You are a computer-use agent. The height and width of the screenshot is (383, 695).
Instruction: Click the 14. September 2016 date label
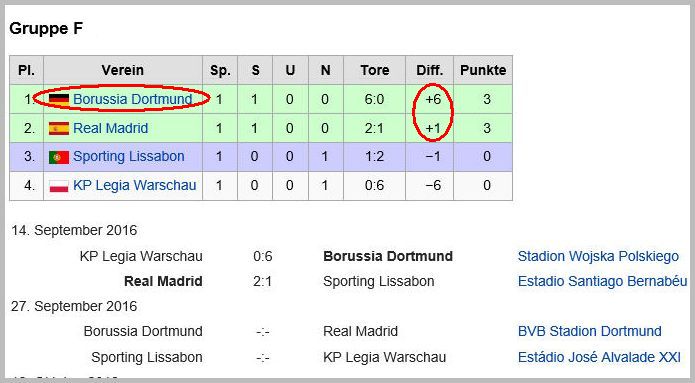coord(74,231)
